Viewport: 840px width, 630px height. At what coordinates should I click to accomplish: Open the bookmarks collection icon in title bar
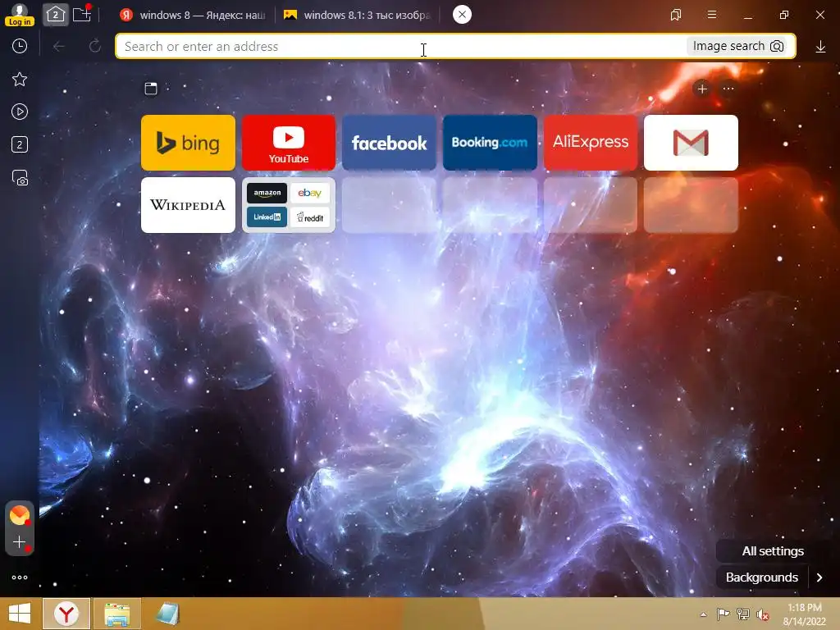(676, 15)
